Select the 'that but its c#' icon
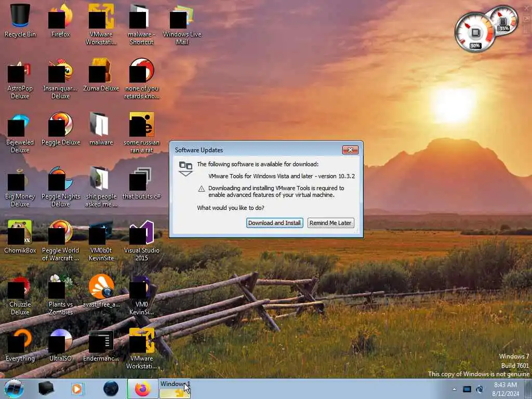The height and width of the screenshot is (399, 532). tap(141, 183)
